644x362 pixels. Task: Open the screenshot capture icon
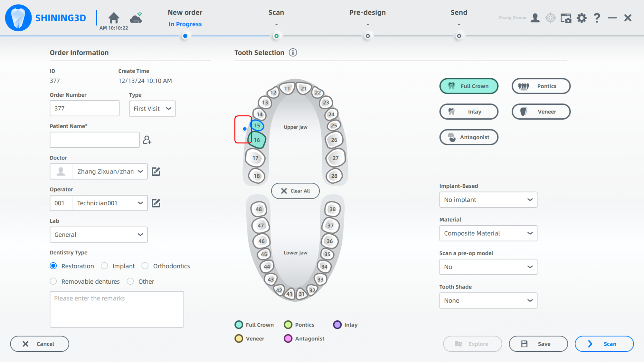coord(566,18)
